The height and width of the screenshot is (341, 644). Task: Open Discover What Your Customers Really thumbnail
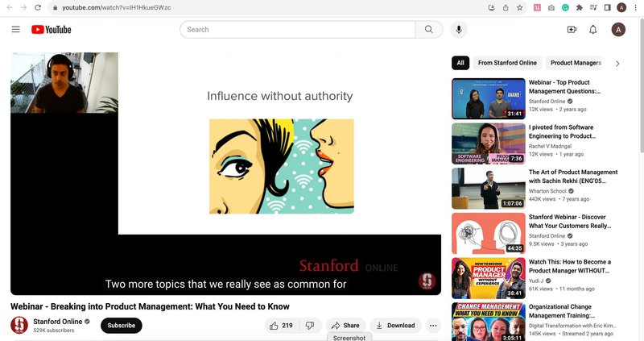[489, 233]
